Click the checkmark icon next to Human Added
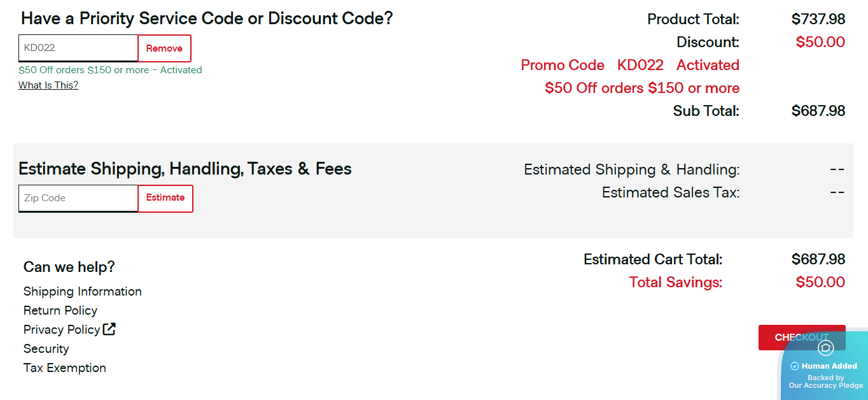 [x=794, y=366]
